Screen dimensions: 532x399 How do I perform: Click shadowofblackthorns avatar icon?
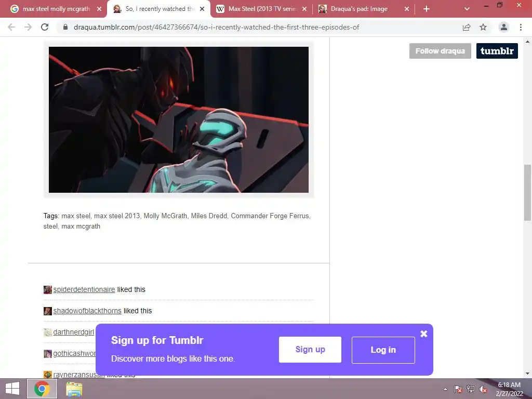pos(48,311)
